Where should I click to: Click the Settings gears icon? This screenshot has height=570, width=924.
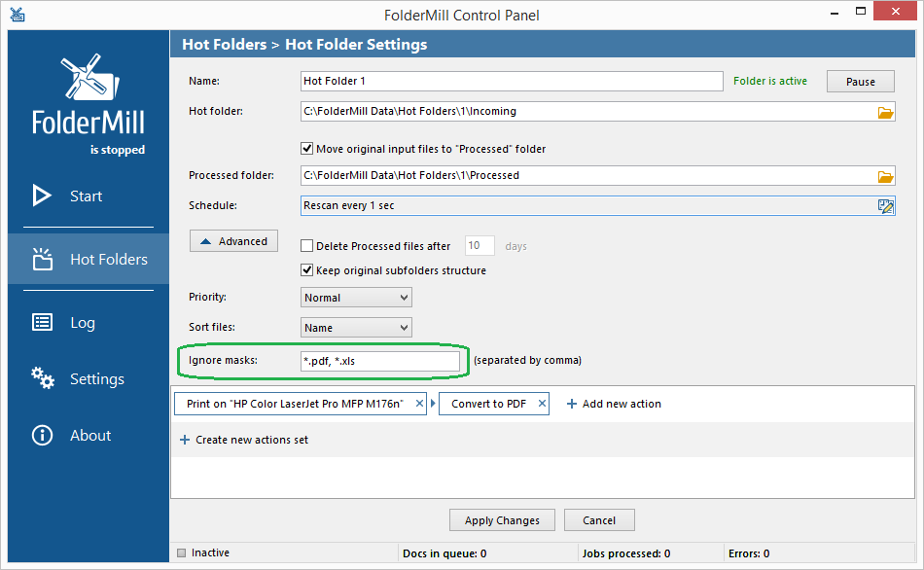click(43, 377)
